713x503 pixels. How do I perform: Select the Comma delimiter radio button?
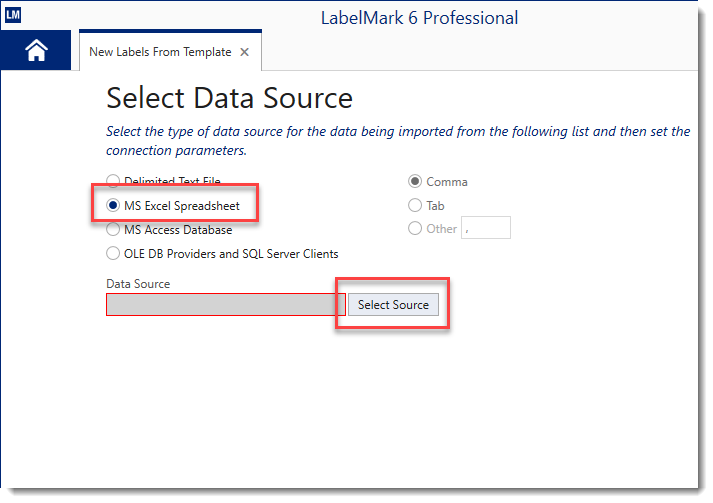[415, 182]
